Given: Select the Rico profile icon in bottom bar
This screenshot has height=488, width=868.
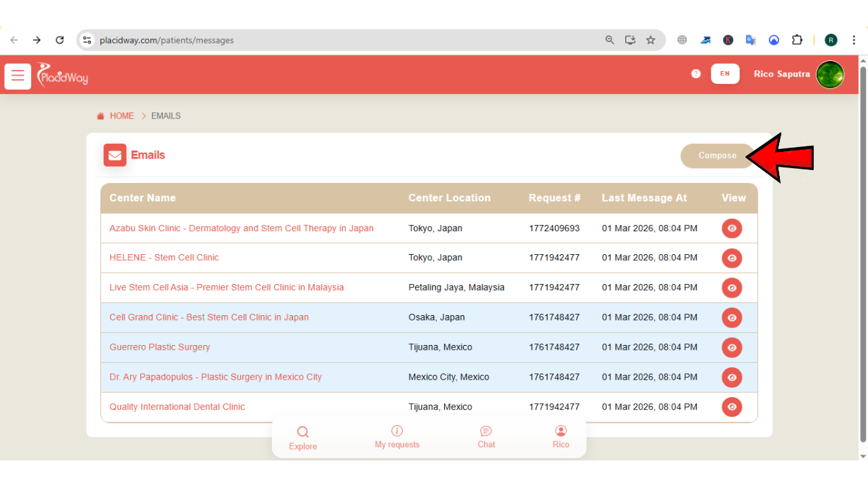Looking at the screenshot, I should (561, 431).
